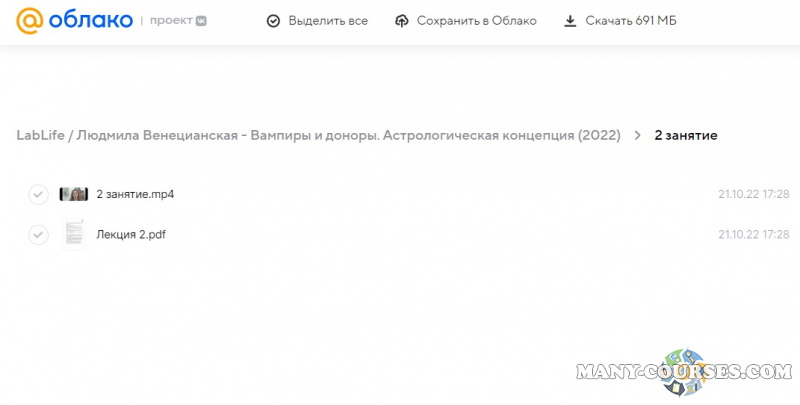Click the breadcrumb chevron before "2 занятие"

[637, 135]
